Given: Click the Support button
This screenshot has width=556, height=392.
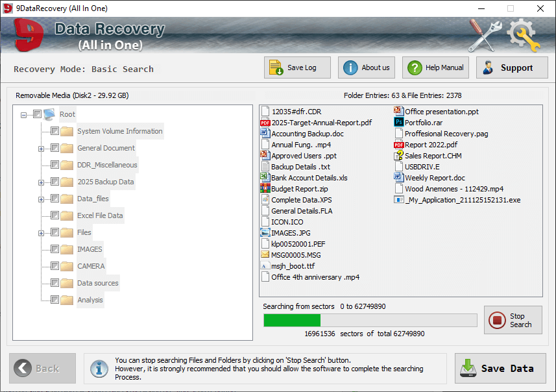Looking at the screenshot, I should (512, 67).
